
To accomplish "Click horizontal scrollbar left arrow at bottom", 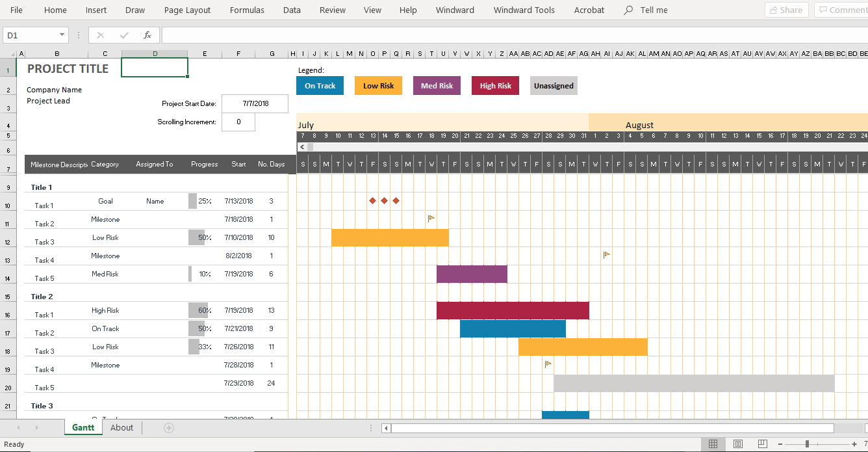I will point(386,428).
